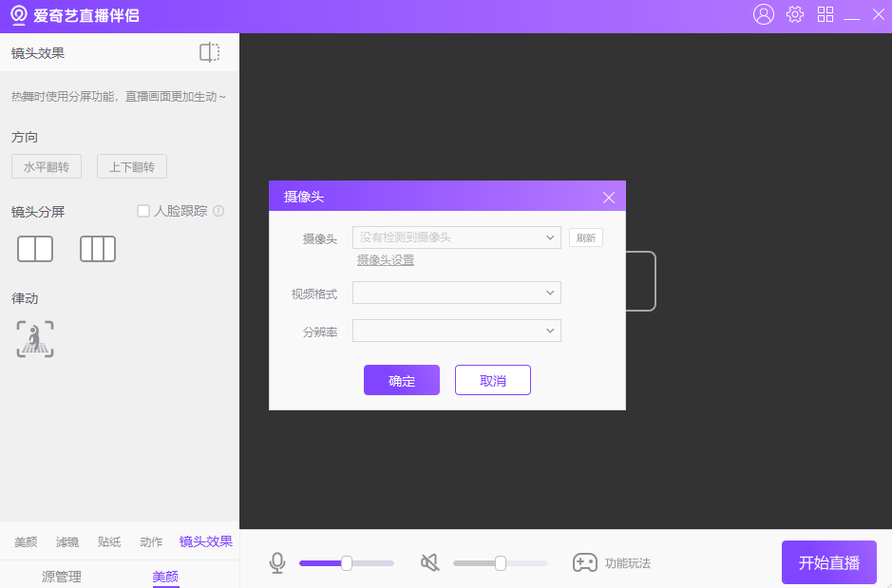Image resolution: width=892 pixels, height=588 pixels.
Task: Click the flip preview icon beside 镜头效果
Action: [209, 52]
